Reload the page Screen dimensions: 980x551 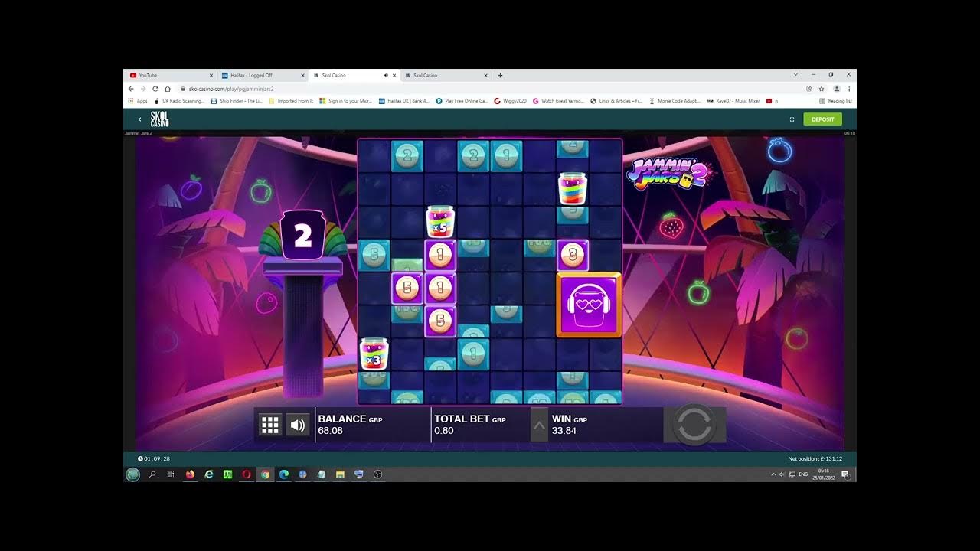click(x=155, y=89)
